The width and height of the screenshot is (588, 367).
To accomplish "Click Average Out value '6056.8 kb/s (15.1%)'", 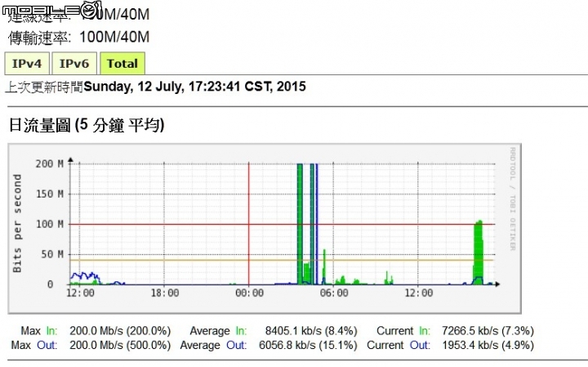I will (308, 345).
